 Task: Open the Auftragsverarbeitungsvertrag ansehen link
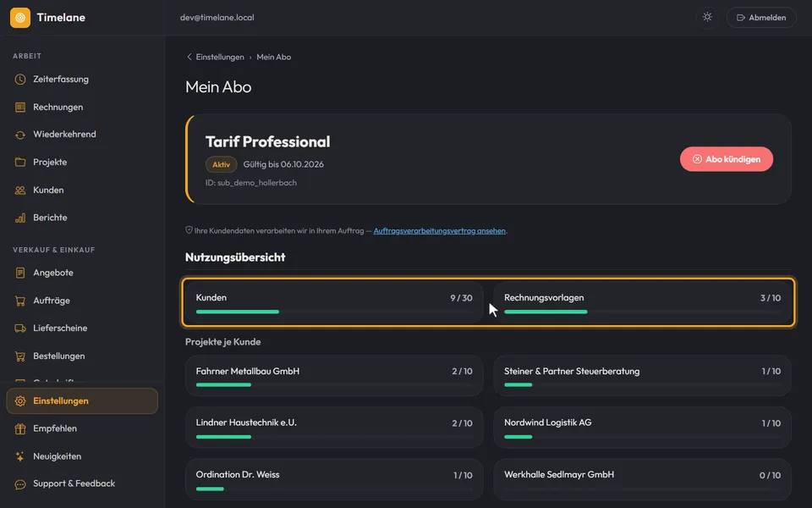(x=439, y=230)
